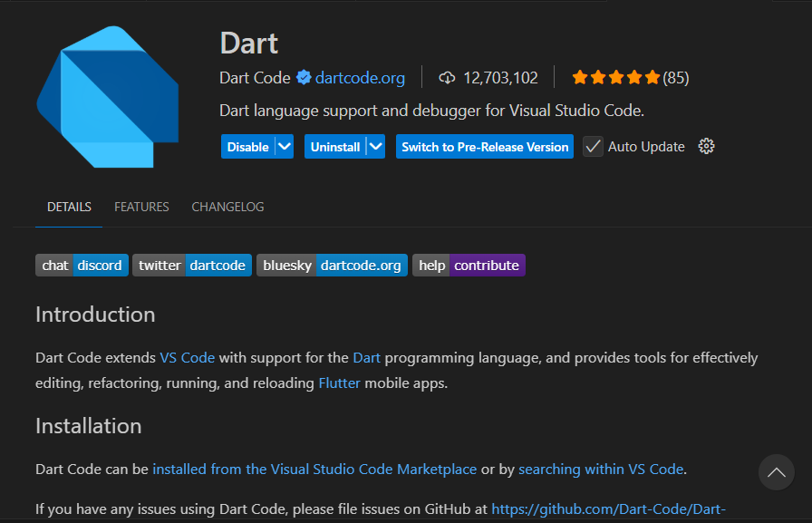Click the GitHub issues URL
812x523 pixels.
pyautogui.click(x=609, y=508)
